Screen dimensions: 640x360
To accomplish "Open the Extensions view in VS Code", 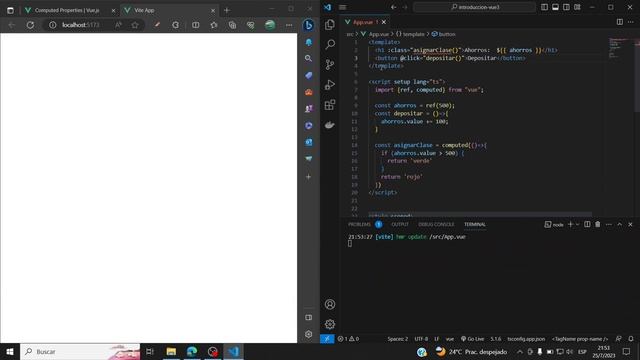I will (330, 105).
